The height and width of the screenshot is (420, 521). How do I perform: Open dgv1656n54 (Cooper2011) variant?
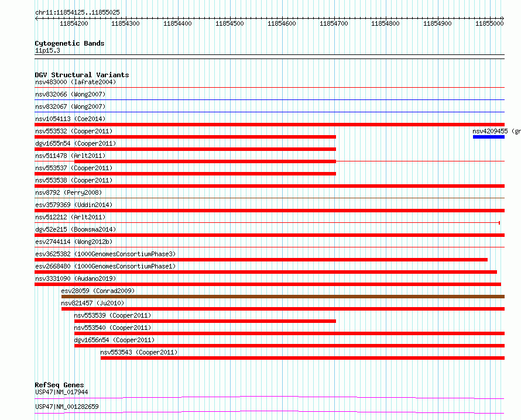(x=114, y=340)
